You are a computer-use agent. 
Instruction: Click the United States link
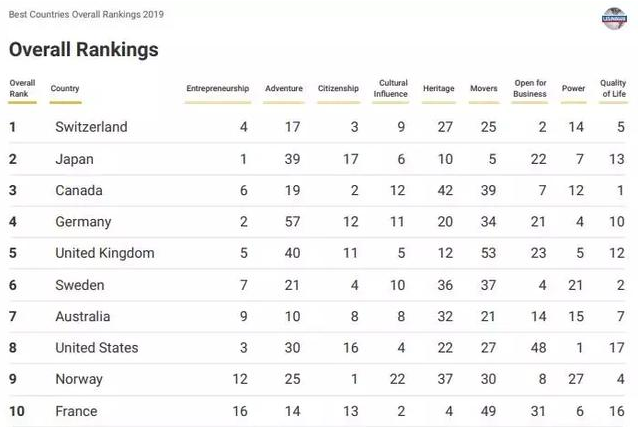97,348
